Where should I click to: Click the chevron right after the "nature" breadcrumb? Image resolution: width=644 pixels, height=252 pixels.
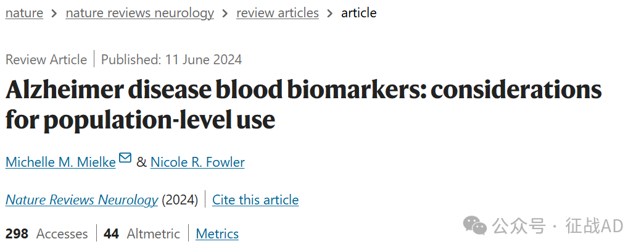(x=54, y=13)
